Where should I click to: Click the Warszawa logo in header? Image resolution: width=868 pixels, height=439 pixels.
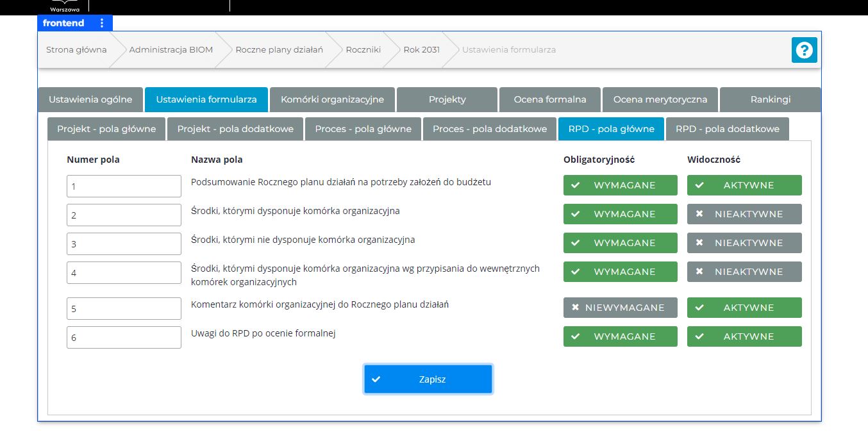tap(63, 6)
